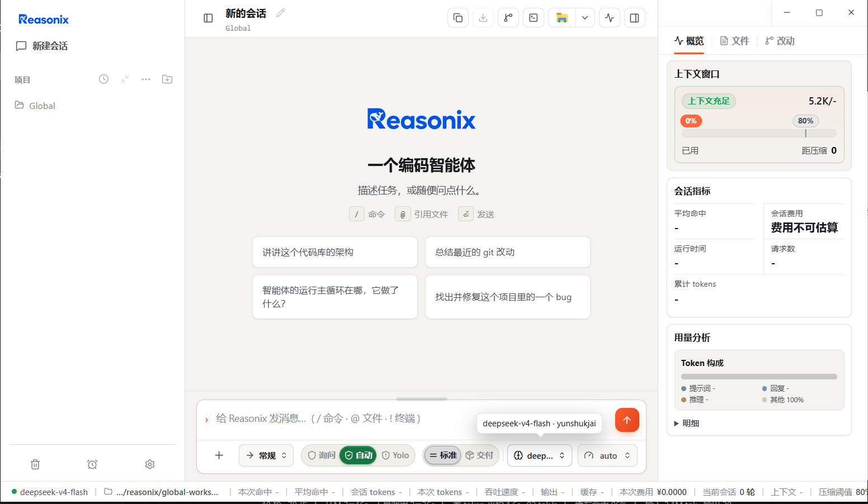Rename the session with the pencil icon
This screenshot has height=504, width=868.
tap(281, 13)
